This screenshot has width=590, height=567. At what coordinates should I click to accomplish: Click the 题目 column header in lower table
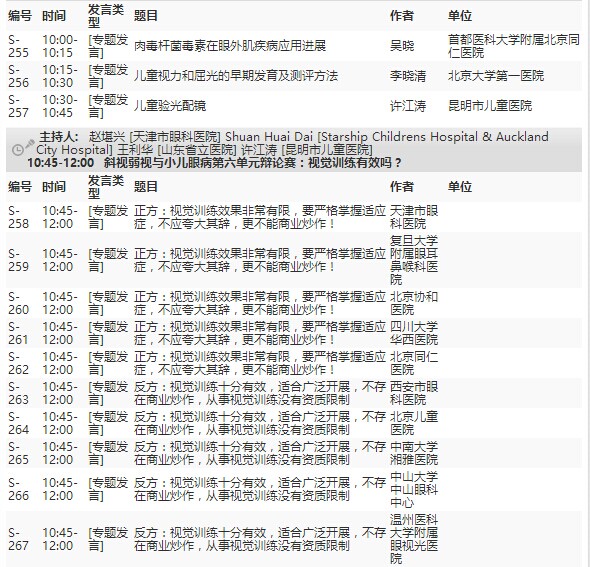146,187
